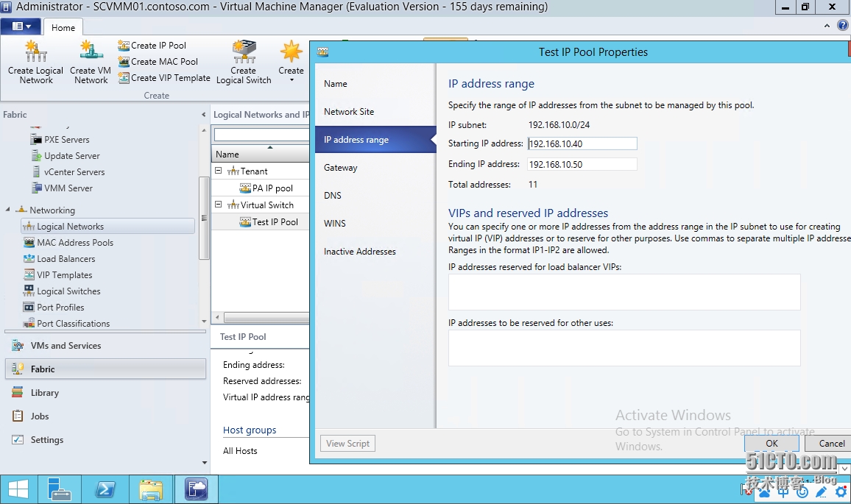Viewport: 851px width, 504px height.
Task: Open the Name page in pool properties
Action: tap(375, 84)
